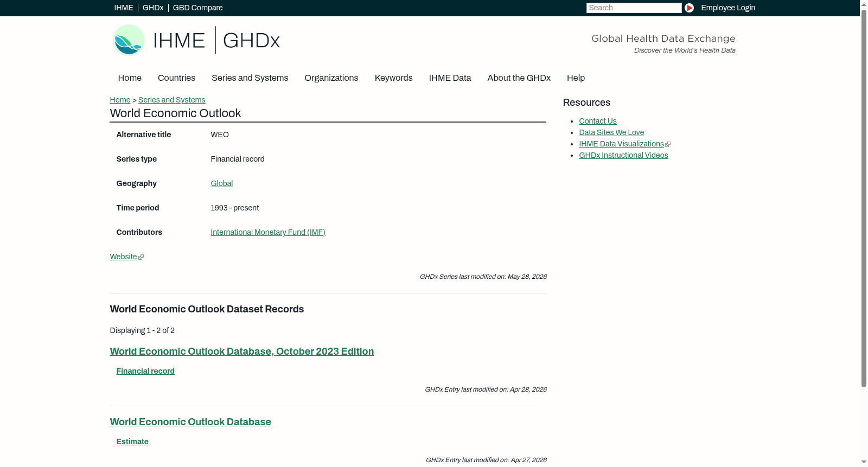Click the World Economic Outlook page title
The height and width of the screenshot is (467, 868).
(175, 113)
